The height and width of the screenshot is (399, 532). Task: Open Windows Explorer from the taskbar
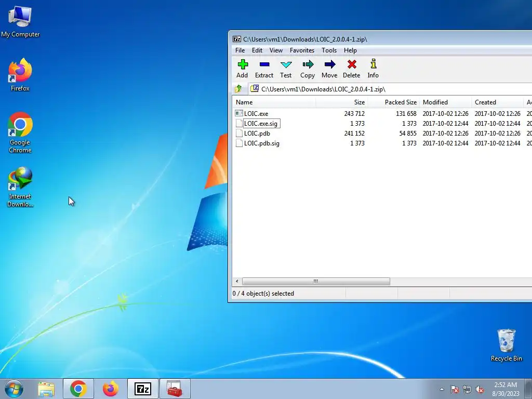click(x=46, y=389)
